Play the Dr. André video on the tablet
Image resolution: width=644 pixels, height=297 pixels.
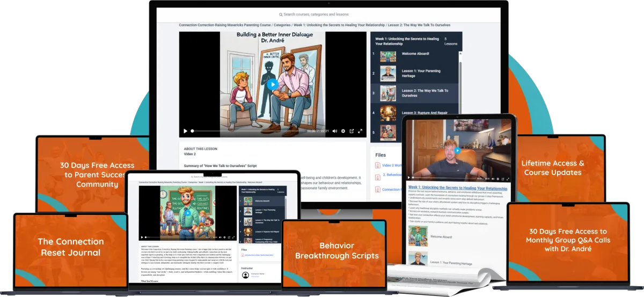pyautogui.click(x=458, y=150)
